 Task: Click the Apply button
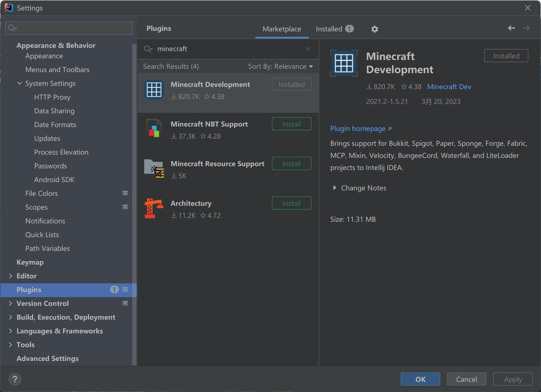[513, 379]
